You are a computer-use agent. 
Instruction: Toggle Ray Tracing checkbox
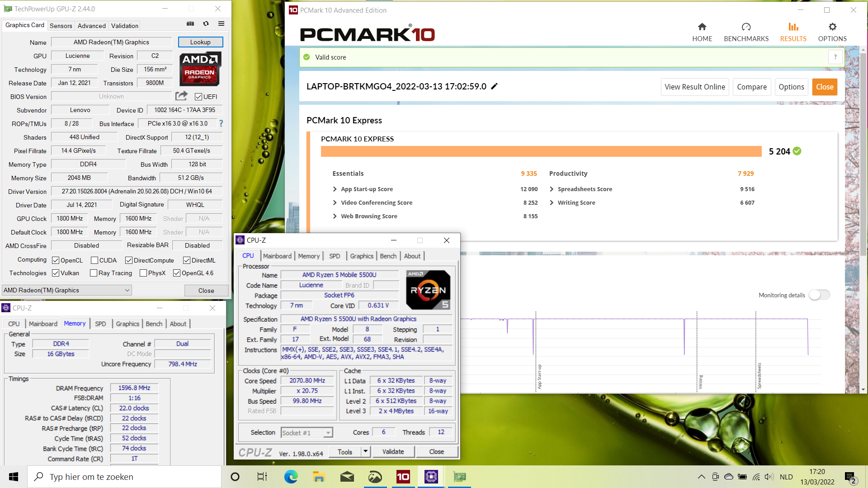[x=94, y=273]
